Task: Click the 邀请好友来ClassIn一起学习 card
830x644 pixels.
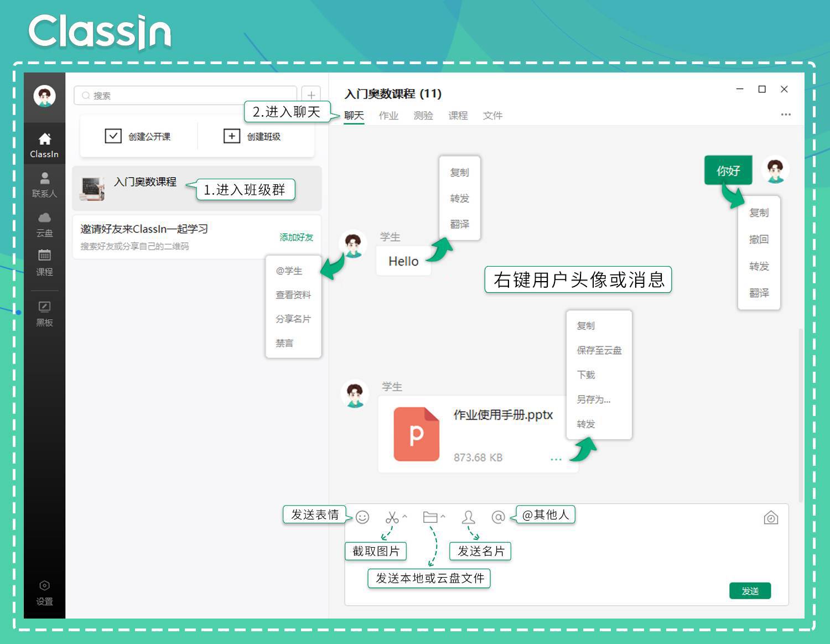Action: pyautogui.click(x=197, y=237)
